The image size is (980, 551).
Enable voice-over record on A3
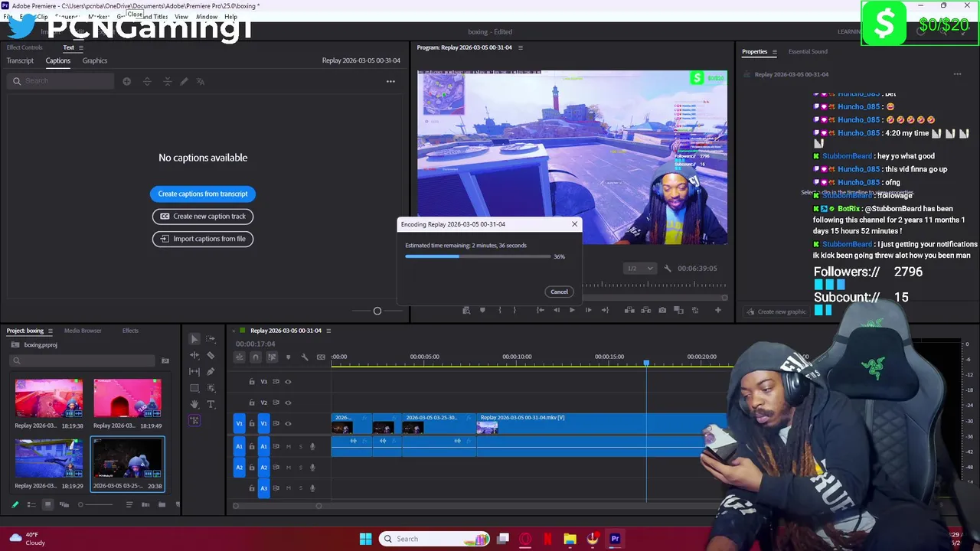(x=312, y=487)
